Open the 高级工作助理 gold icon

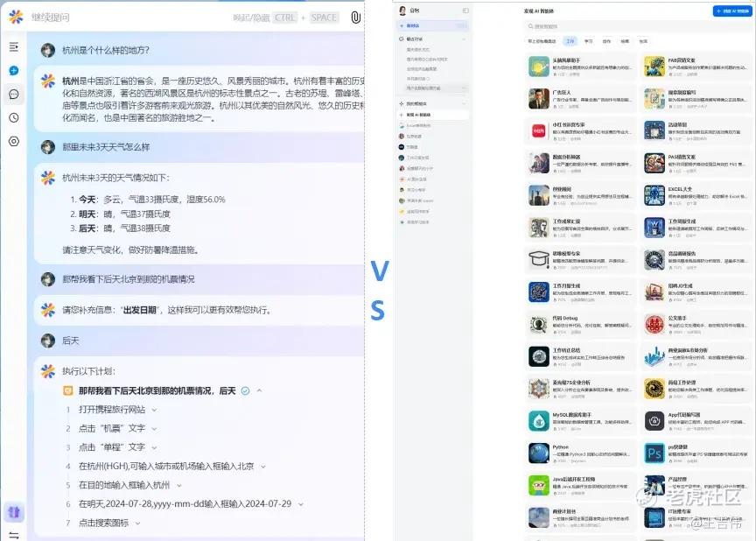tap(654, 389)
